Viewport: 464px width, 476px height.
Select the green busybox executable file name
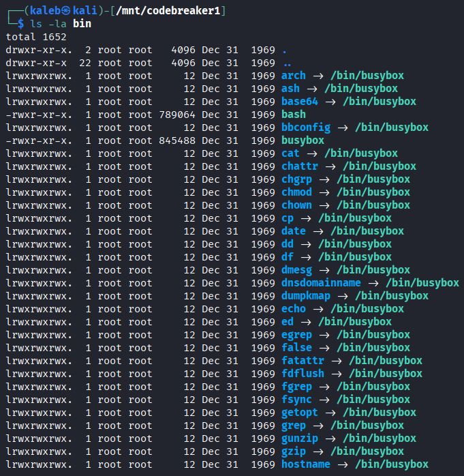[303, 140]
